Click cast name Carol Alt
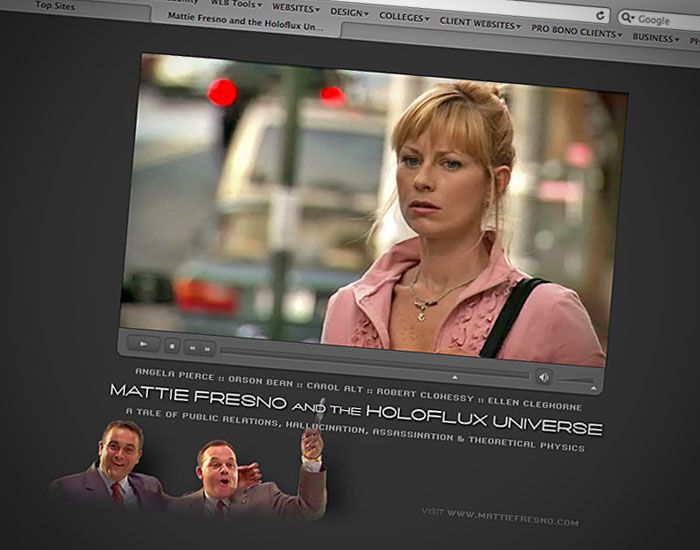This screenshot has width=700, height=550. click(x=334, y=388)
